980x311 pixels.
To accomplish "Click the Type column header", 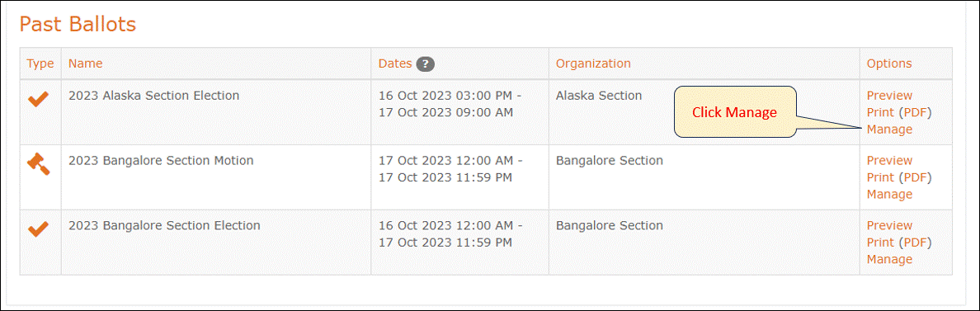I will 40,64.
